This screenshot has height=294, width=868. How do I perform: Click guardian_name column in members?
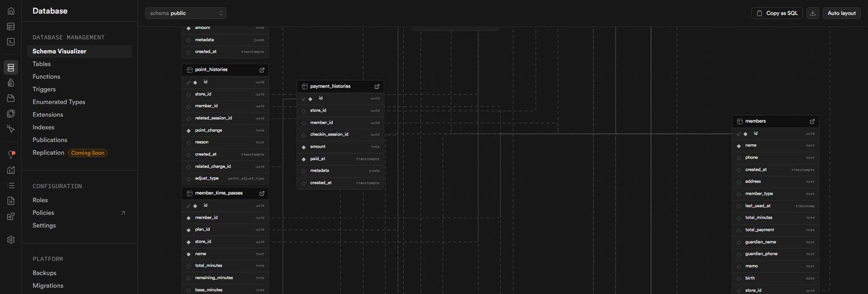pyautogui.click(x=775, y=242)
